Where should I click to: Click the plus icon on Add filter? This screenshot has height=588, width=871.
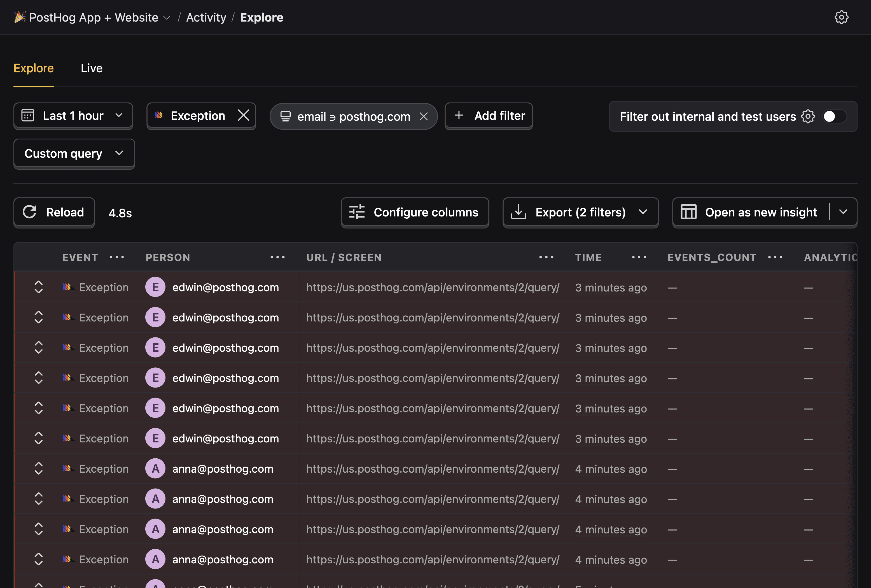pos(459,115)
